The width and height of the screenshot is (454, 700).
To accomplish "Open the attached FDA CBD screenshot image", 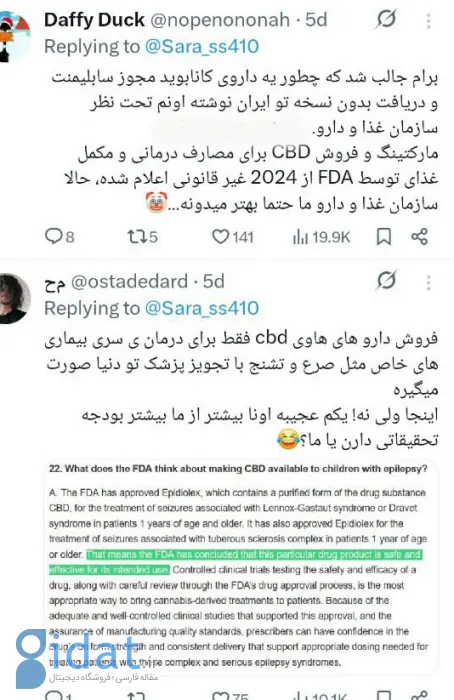I will [x=241, y=566].
